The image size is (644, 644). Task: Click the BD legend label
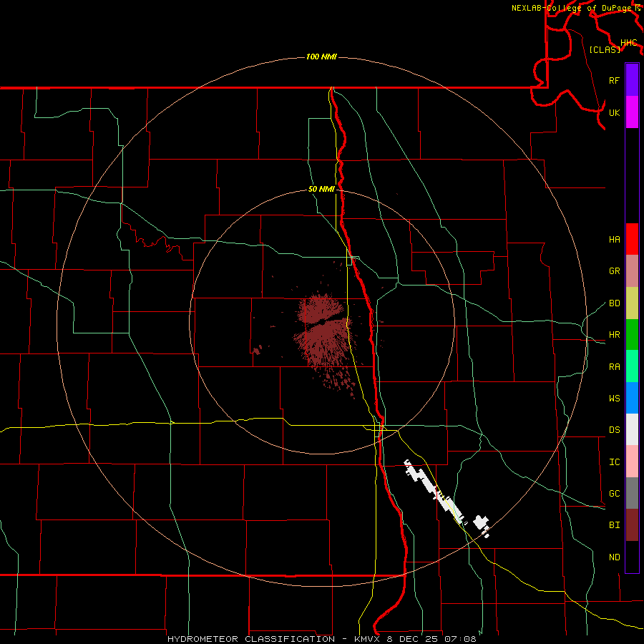tap(614, 303)
